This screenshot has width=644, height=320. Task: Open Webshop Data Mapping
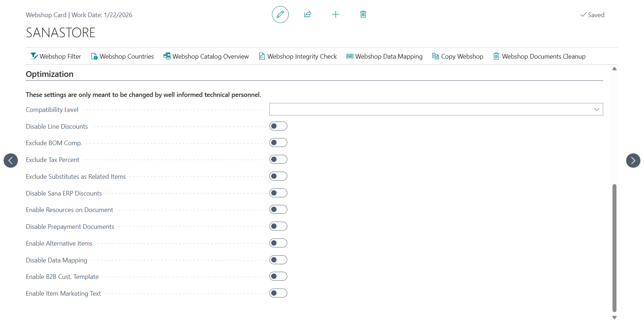point(384,56)
